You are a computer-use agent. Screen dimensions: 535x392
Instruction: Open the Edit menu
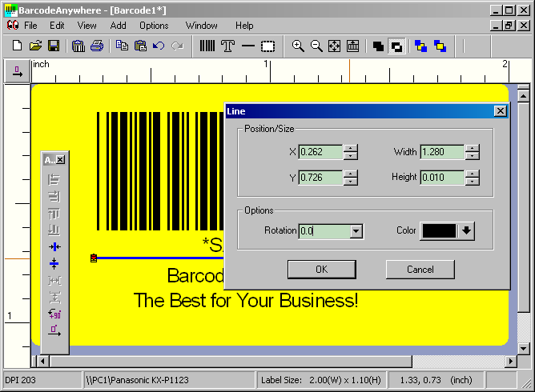57,26
